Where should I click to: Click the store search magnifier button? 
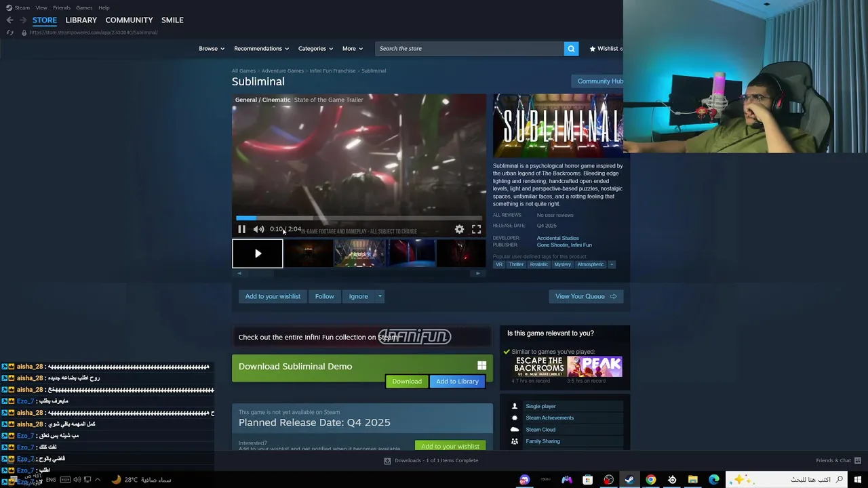pos(572,49)
